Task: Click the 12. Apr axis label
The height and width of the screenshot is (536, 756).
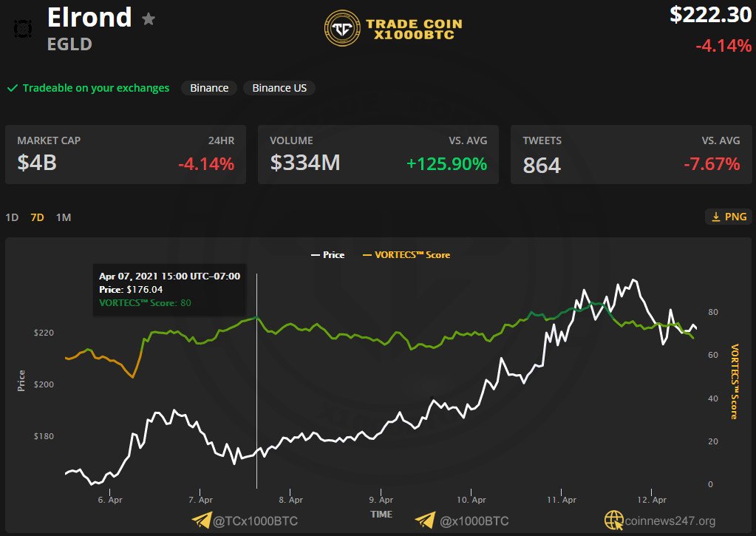Action: (x=652, y=500)
